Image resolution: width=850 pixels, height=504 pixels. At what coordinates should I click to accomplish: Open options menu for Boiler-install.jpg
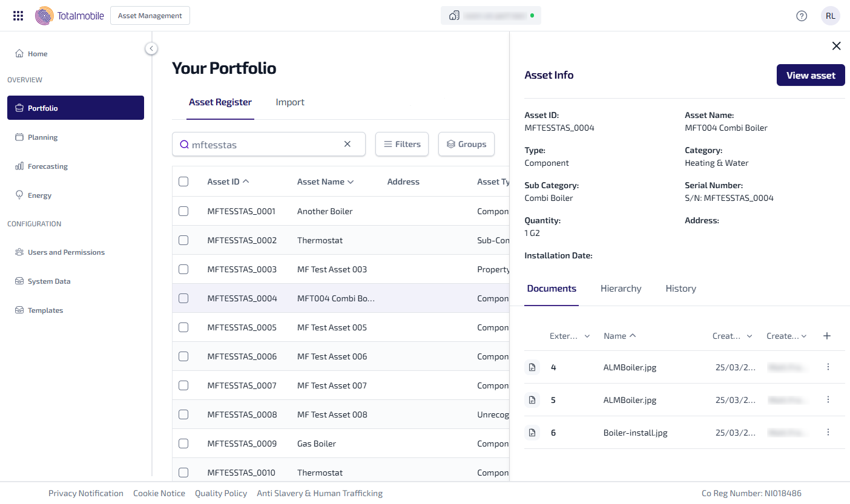tap(828, 432)
